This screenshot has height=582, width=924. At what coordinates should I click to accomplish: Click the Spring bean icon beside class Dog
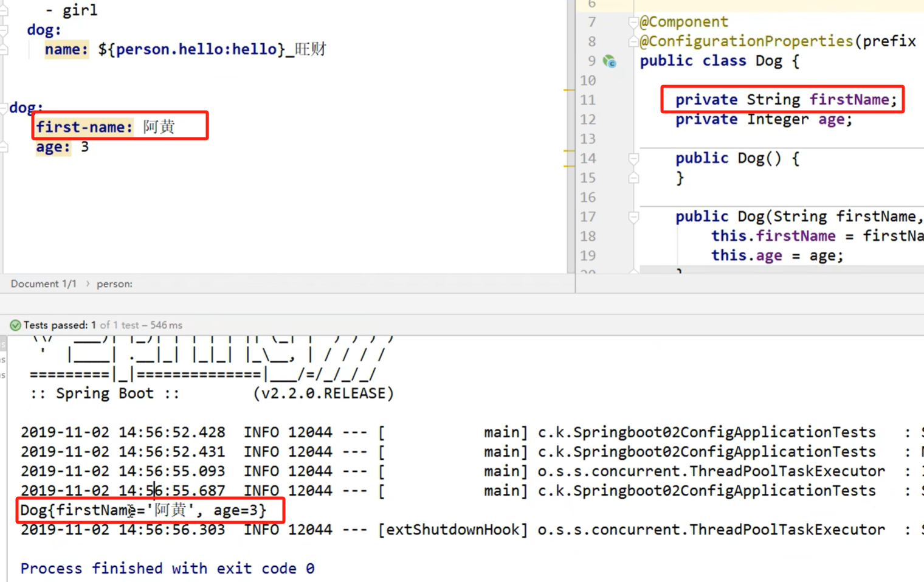tap(609, 61)
